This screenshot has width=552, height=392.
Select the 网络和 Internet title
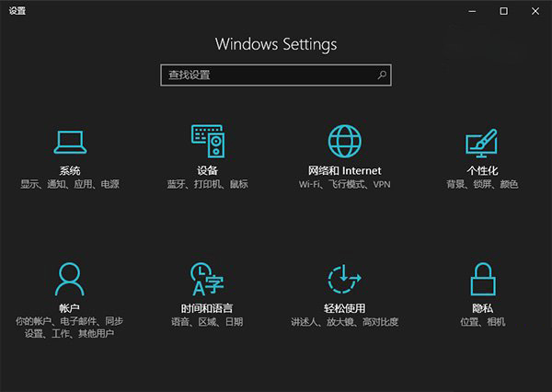345,171
